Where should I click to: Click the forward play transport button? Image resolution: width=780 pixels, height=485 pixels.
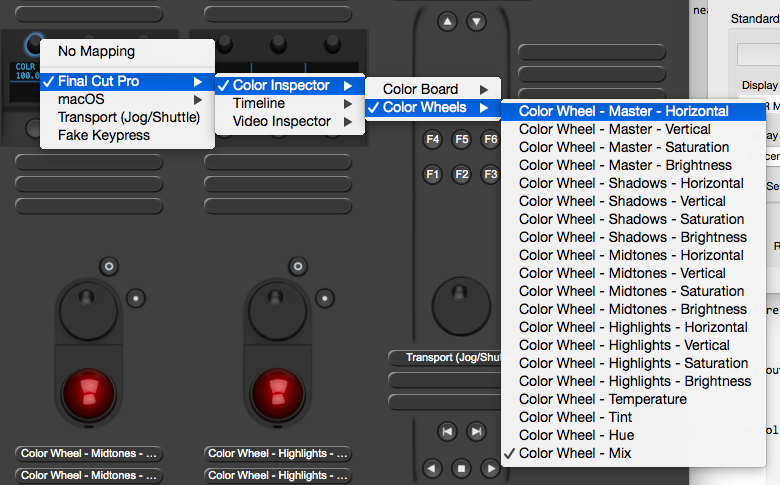[x=490, y=468]
